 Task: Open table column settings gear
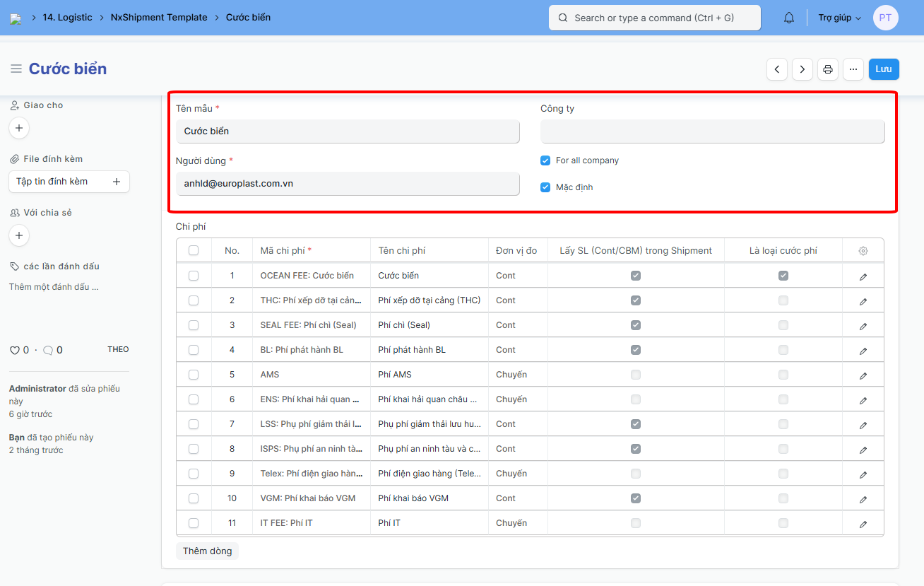coord(863,251)
